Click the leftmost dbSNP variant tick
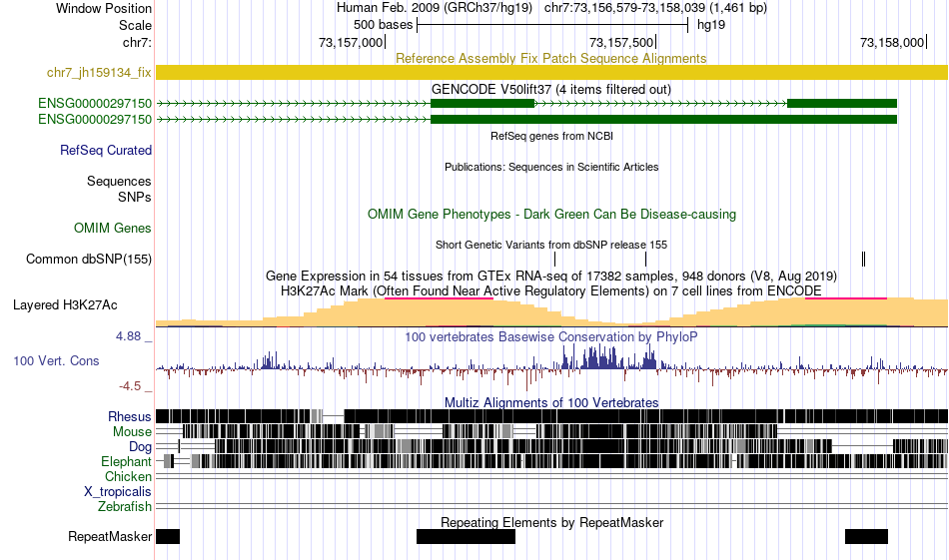Screen dimensions: 949x560 [555, 259]
